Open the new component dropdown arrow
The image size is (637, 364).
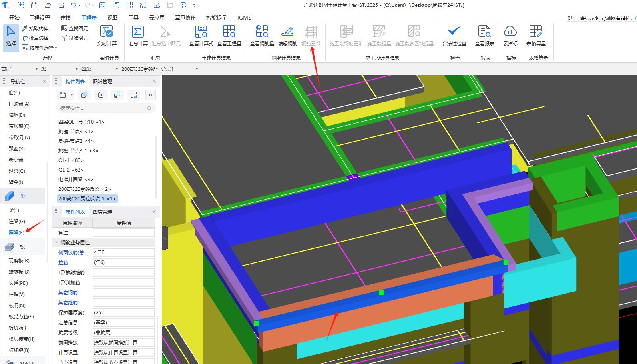72,95
